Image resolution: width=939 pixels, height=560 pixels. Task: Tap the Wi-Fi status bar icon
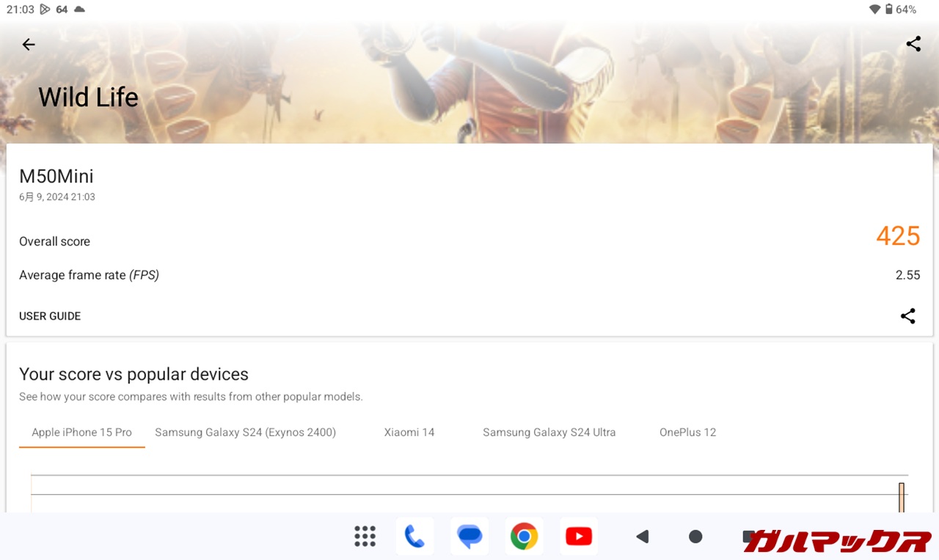point(874,10)
